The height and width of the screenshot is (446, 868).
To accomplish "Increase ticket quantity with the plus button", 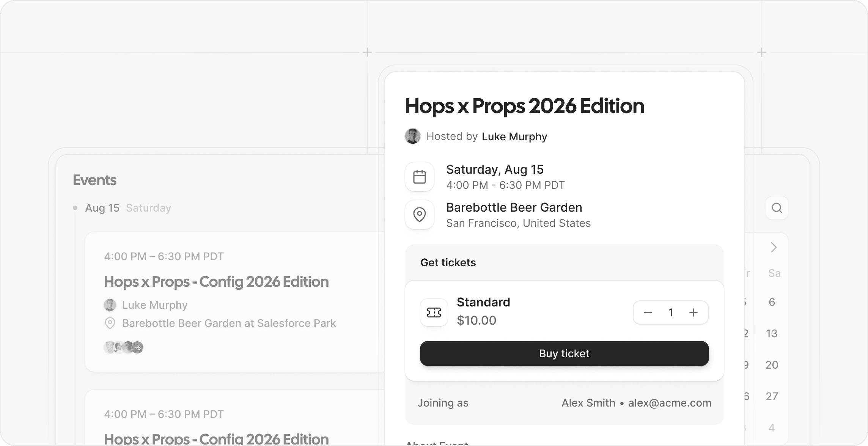I will pyautogui.click(x=693, y=313).
